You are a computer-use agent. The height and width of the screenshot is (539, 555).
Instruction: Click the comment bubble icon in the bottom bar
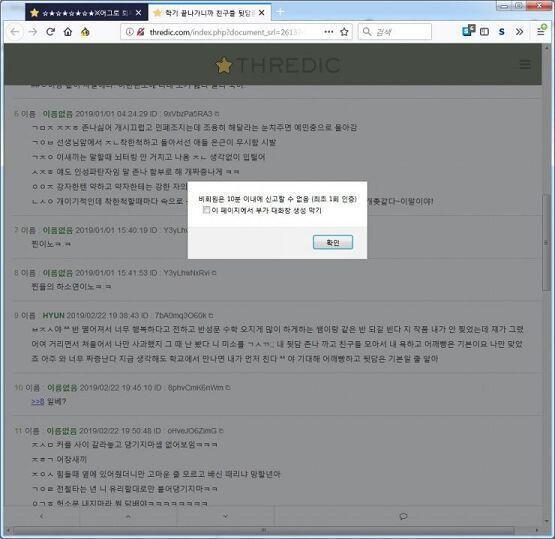pyautogui.click(x=403, y=516)
